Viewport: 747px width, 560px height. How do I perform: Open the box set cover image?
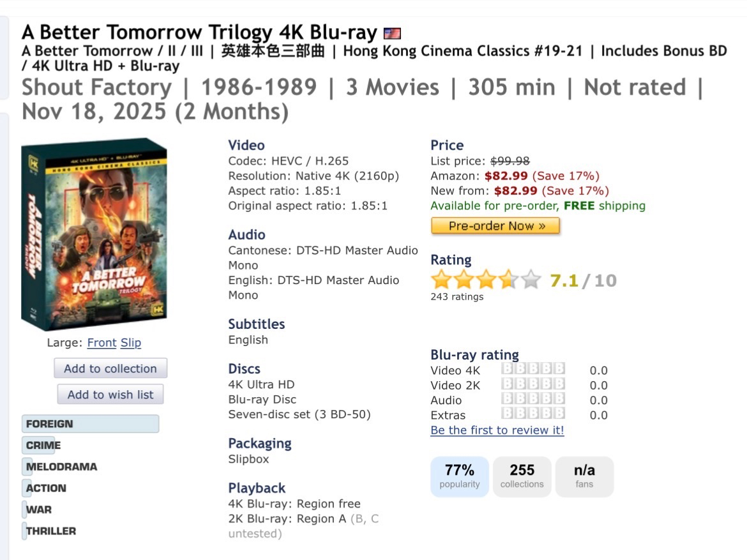click(94, 234)
